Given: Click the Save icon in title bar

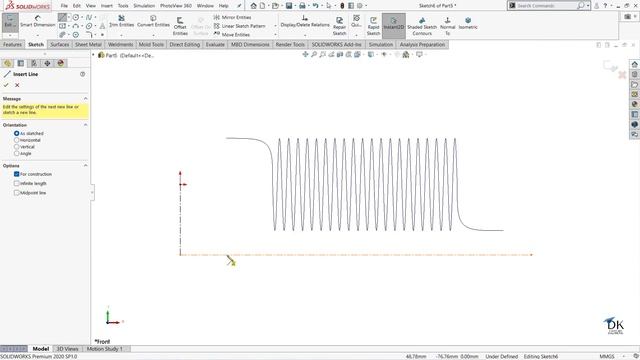Looking at the screenshot, I should click(x=289, y=6).
